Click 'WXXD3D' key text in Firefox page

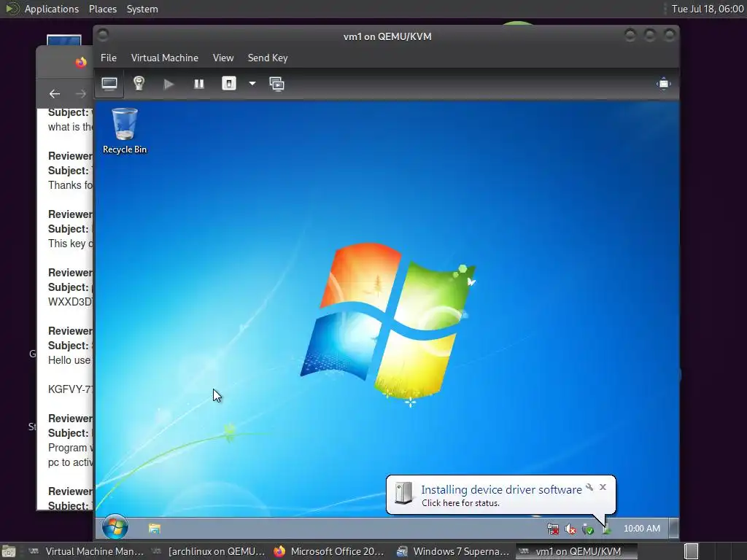pos(71,302)
